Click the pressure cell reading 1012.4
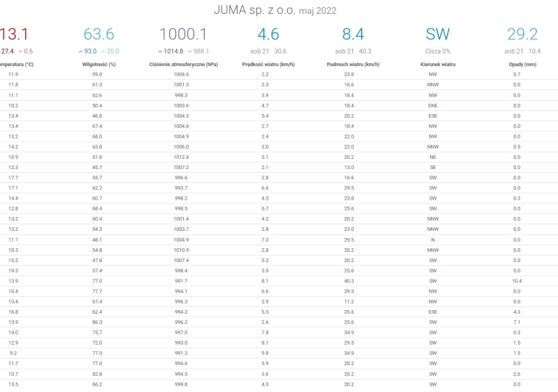Screen dimensions: 558x392 tap(181, 157)
